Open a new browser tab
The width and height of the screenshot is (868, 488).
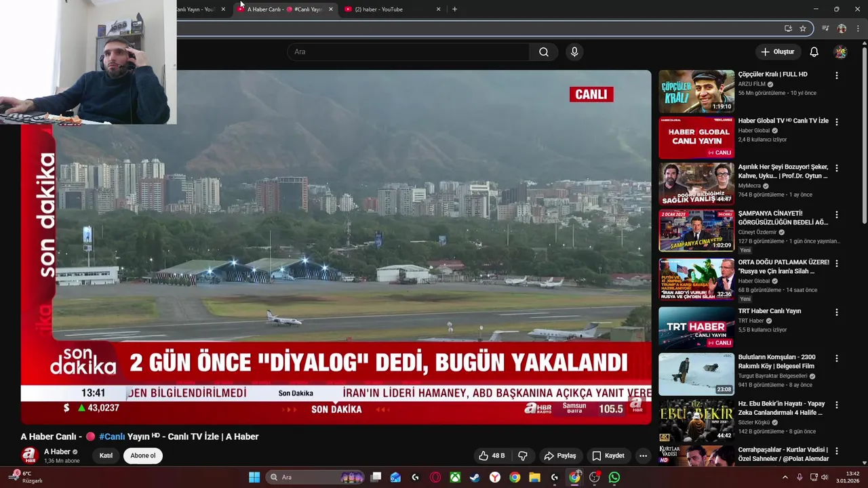[454, 9]
